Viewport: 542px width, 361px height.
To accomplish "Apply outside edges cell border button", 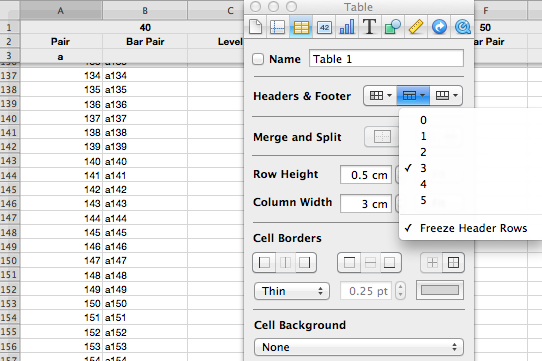I will click(x=453, y=263).
